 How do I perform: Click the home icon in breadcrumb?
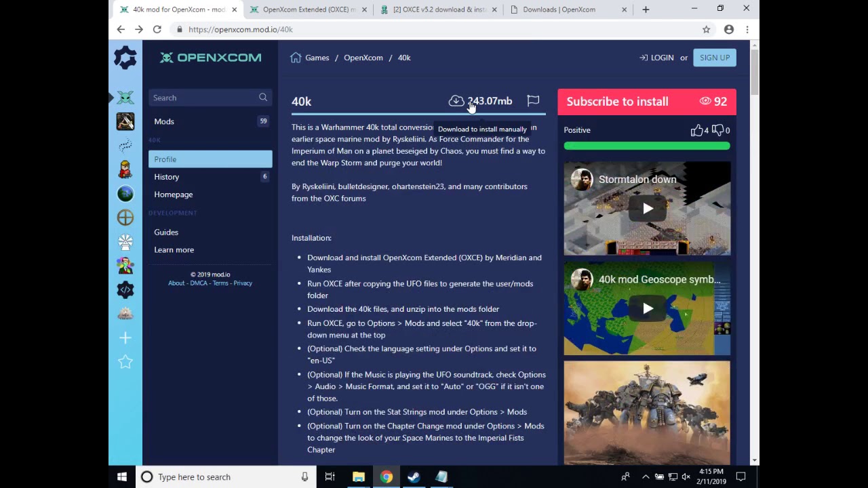pos(296,58)
